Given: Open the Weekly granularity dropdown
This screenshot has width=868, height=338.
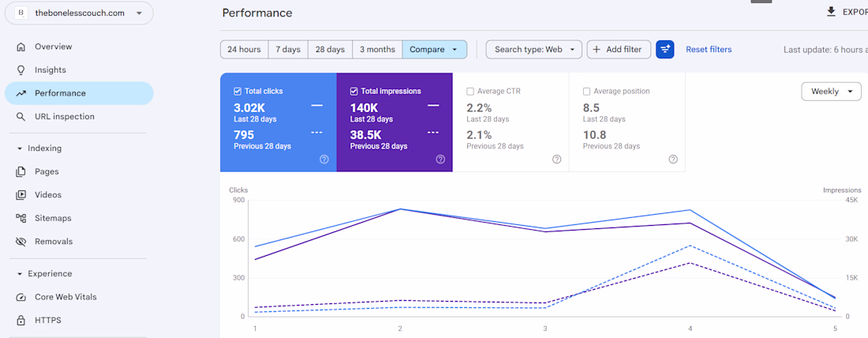Looking at the screenshot, I should pyautogui.click(x=831, y=92).
